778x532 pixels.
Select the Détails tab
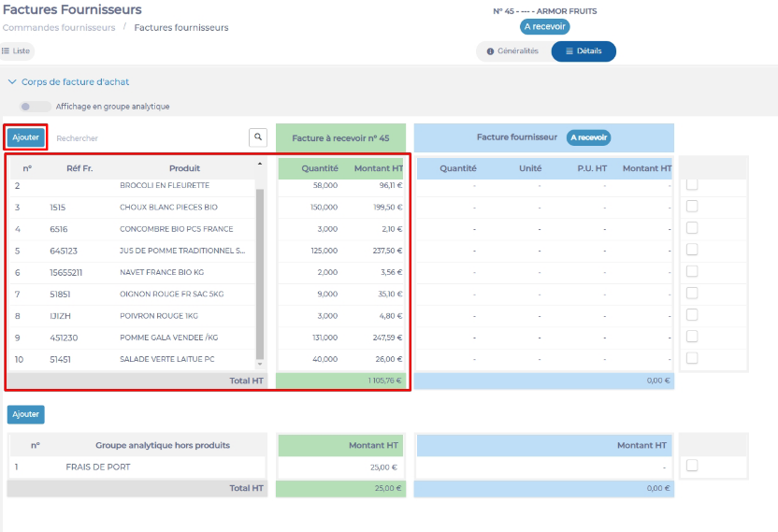583,51
